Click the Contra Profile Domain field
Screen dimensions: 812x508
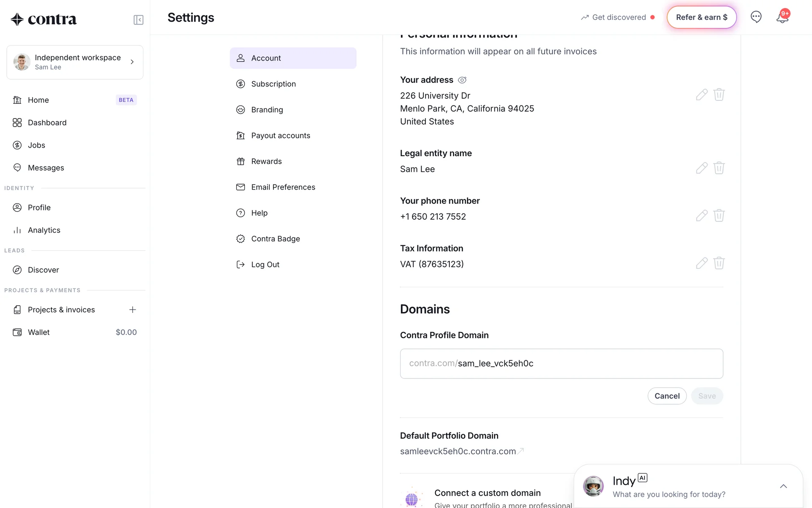(x=561, y=364)
